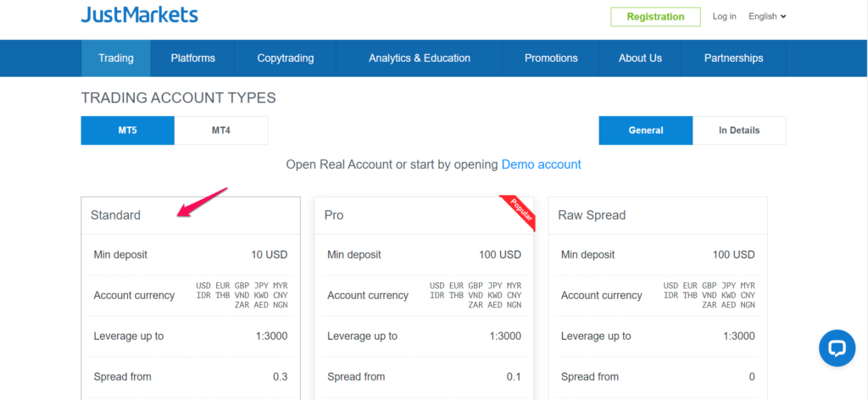Click the Registration button
This screenshot has width=868, height=400.
pyautogui.click(x=655, y=17)
